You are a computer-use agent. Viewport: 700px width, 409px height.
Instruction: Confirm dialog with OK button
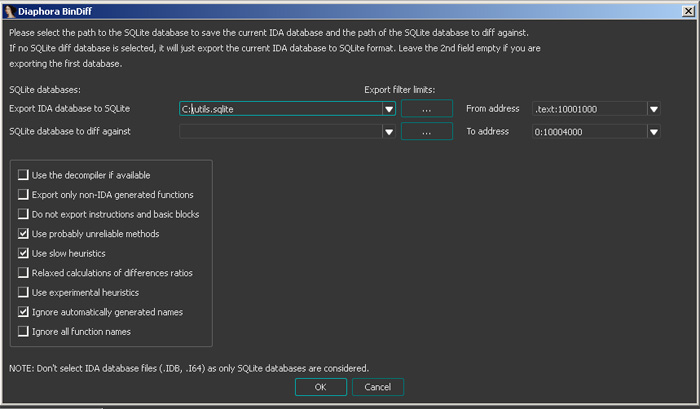(321, 387)
